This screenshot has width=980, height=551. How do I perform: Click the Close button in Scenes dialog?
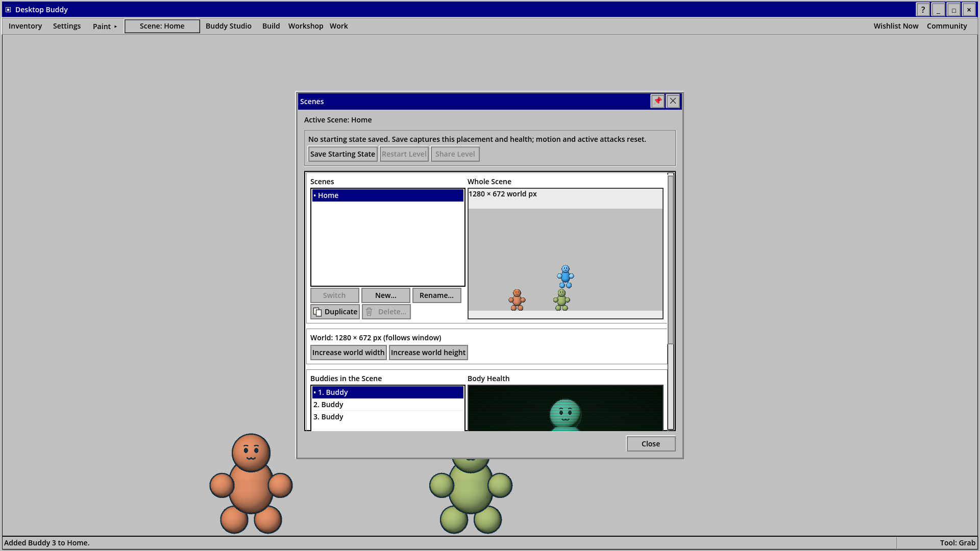click(x=651, y=444)
